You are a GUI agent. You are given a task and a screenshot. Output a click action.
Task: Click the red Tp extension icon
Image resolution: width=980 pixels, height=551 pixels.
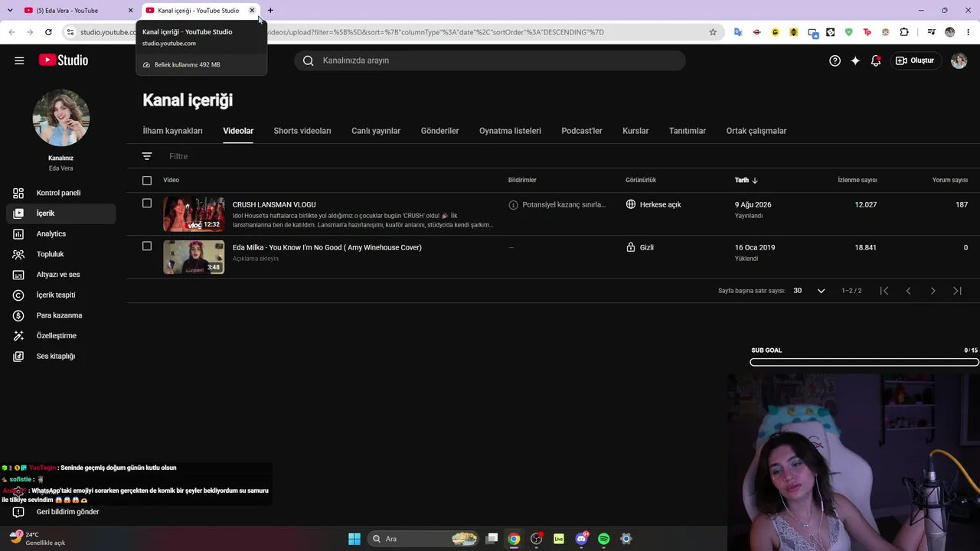[x=867, y=32]
